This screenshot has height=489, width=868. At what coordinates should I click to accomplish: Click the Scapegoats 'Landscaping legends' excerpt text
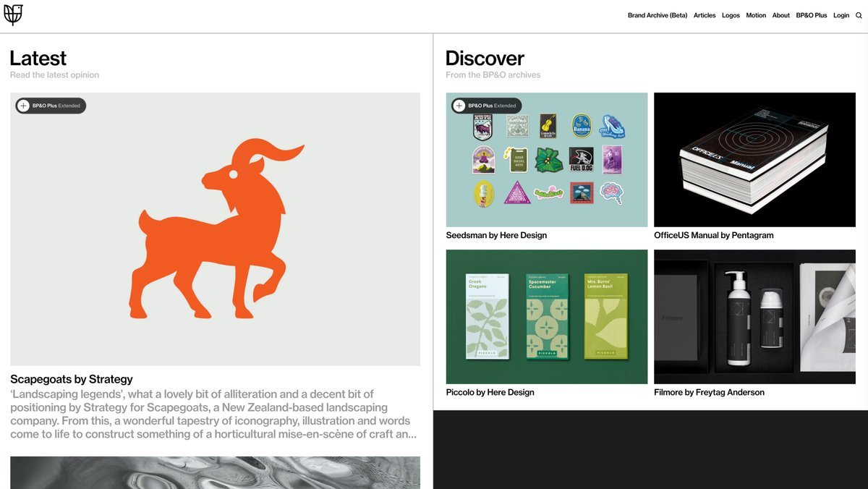pos(213,414)
